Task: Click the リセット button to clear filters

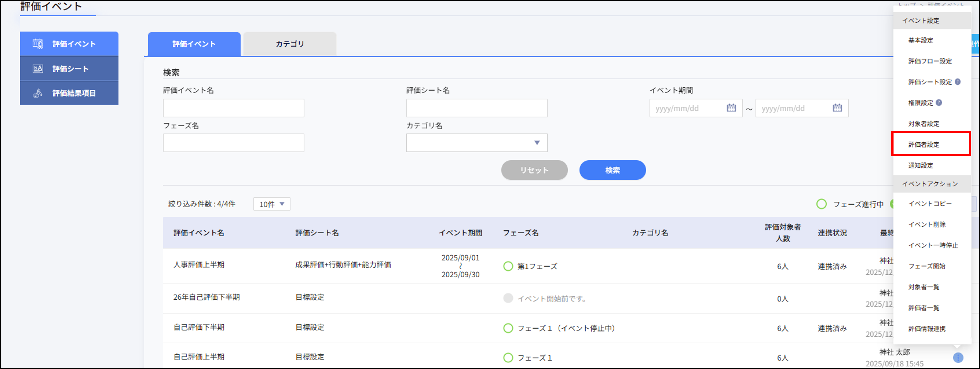Action: 534,170
